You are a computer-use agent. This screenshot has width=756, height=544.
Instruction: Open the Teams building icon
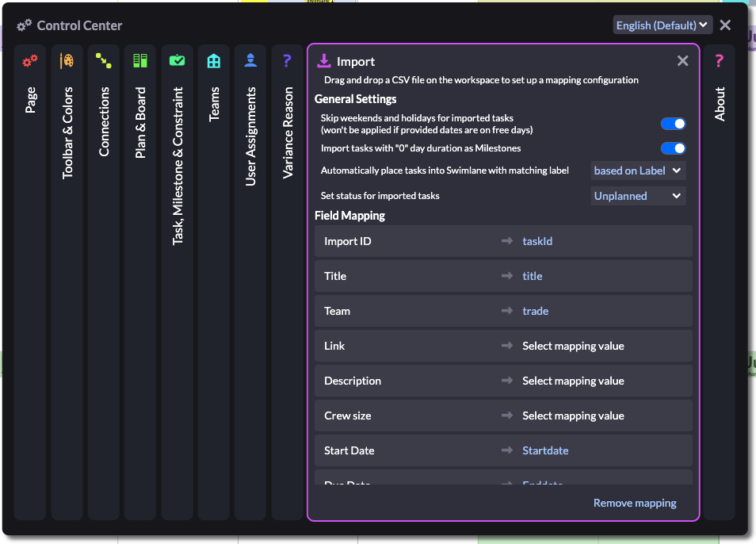pyautogui.click(x=214, y=61)
